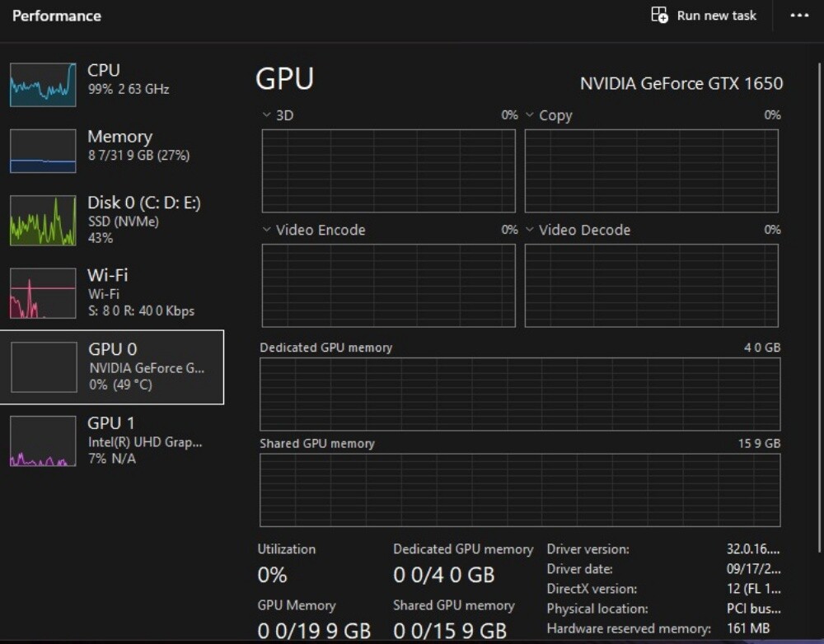This screenshot has height=644, width=824.
Task: Open the 3D engine dropdown chevron
Action: pyautogui.click(x=266, y=114)
